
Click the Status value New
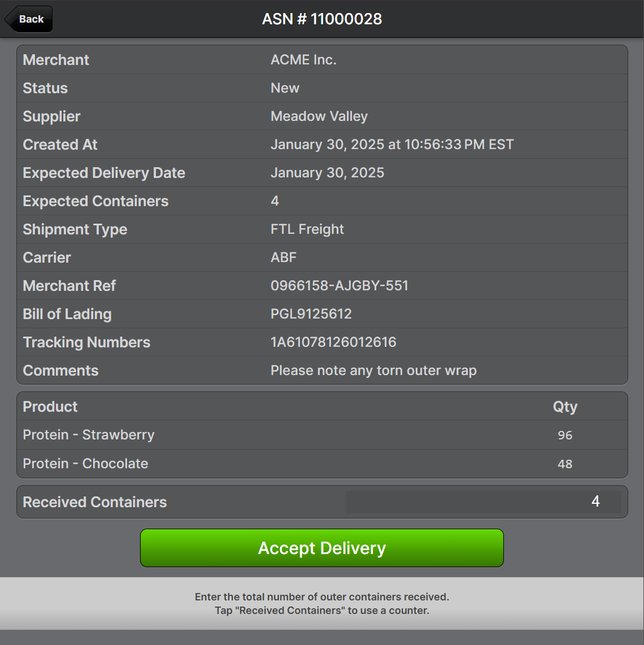click(x=285, y=88)
